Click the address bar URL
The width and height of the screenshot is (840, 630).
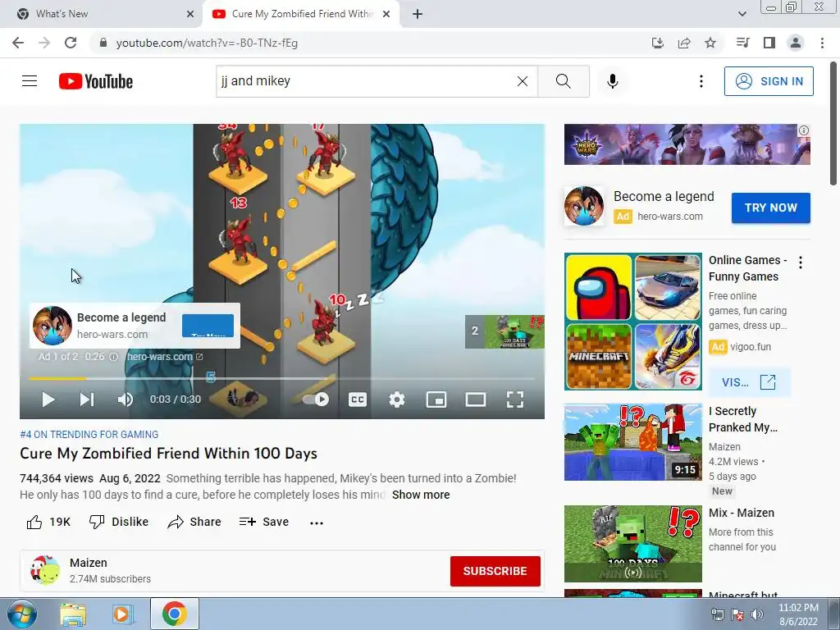pos(207,43)
